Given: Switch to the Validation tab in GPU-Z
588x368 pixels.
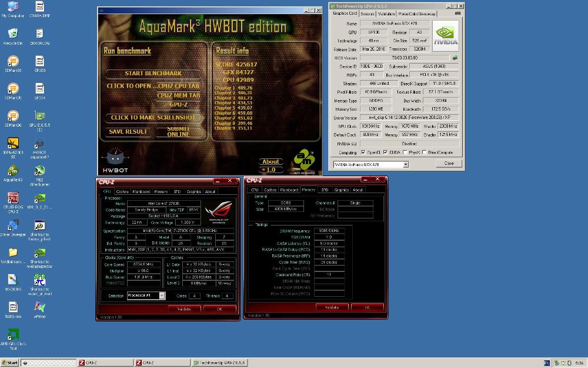Looking at the screenshot, I should [386, 14].
